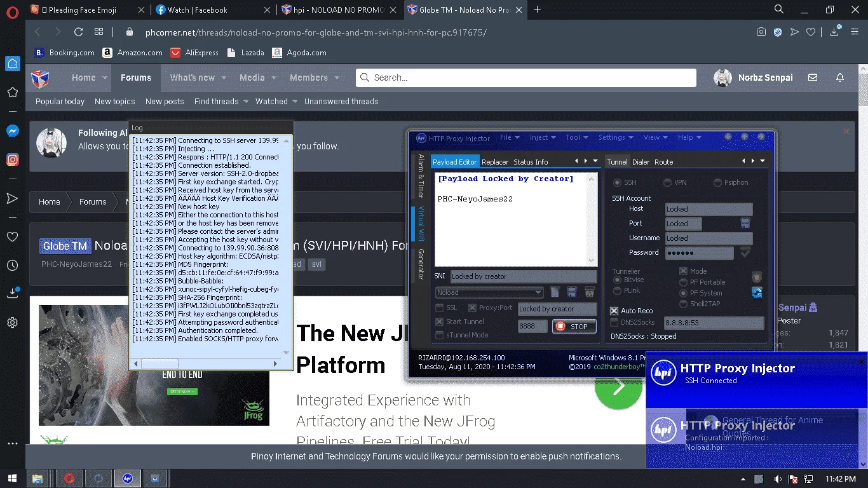The height and width of the screenshot is (488, 868).
Task: Open the New posts link
Action: (x=165, y=102)
